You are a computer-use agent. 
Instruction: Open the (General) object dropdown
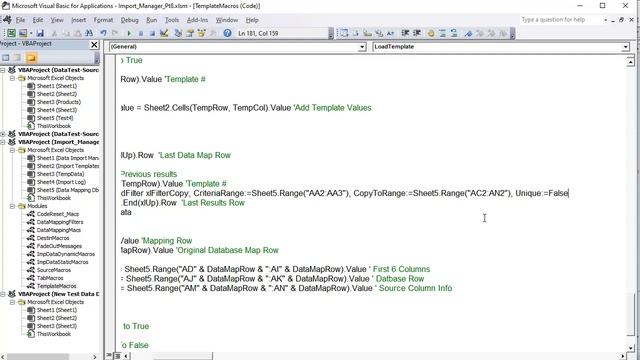coord(362,47)
